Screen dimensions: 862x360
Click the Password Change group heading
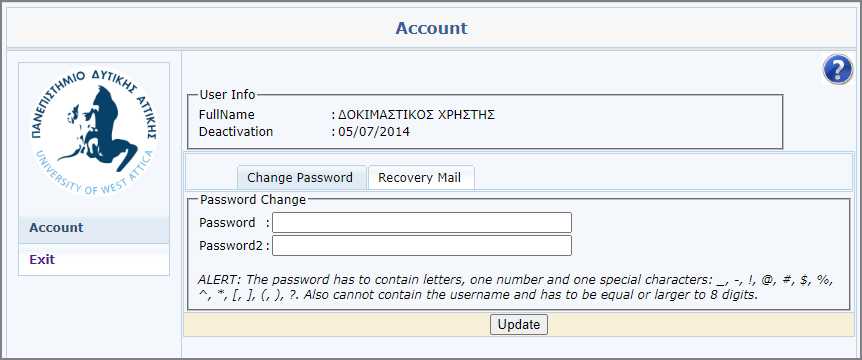pyautogui.click(x=253, y=200)
